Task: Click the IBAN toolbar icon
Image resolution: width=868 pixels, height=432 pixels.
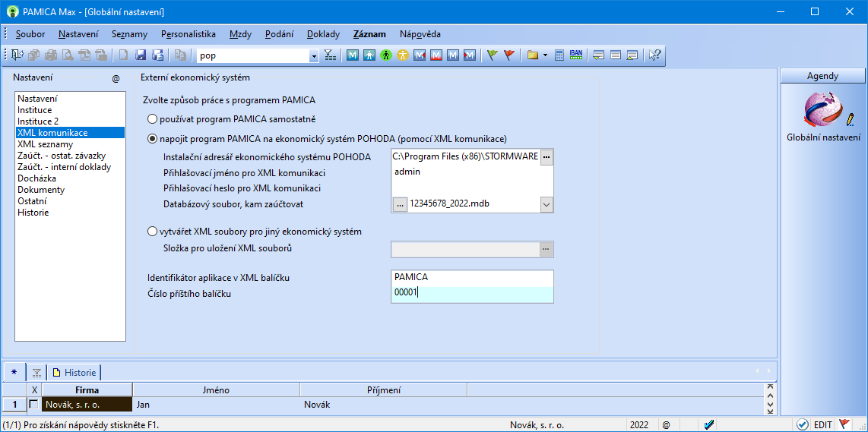Action: point(576,55)
